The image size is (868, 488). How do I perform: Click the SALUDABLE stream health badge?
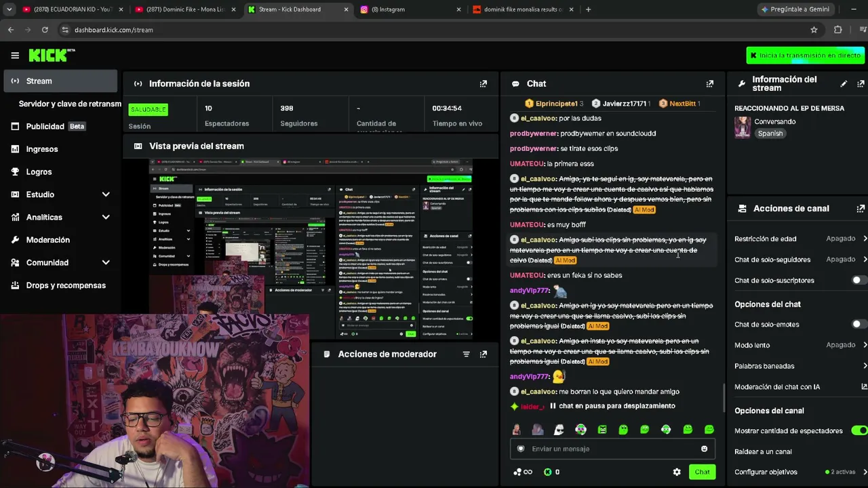(148, 109)
